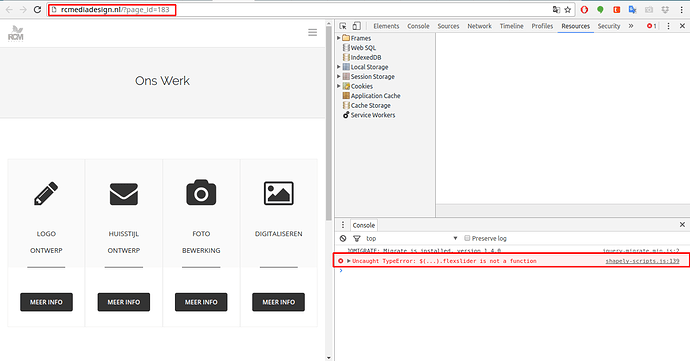Expand the Cookies tree node
Image resolution: width=690 pixels, height=361 pixels.
(338, 86)
